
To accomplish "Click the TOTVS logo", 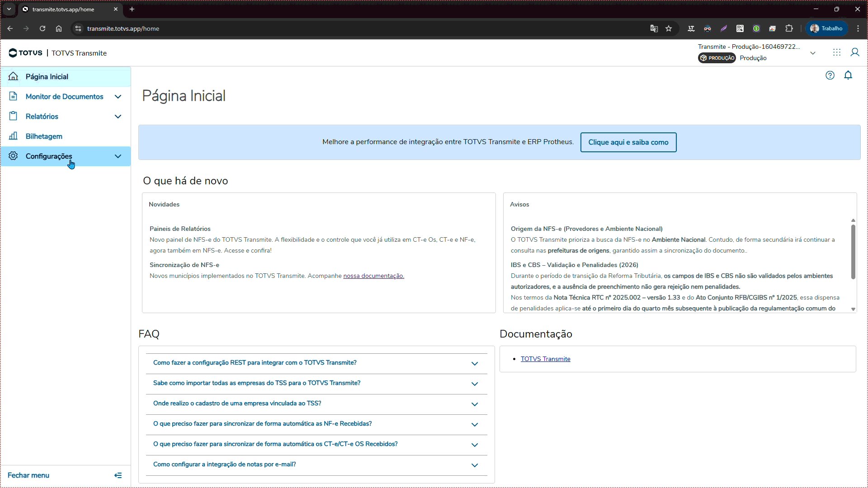I will tap(26, 53).
